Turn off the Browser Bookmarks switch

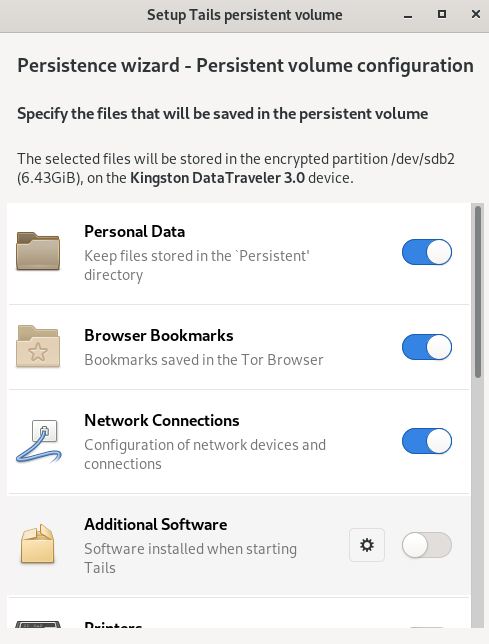(x=427, y=347)
